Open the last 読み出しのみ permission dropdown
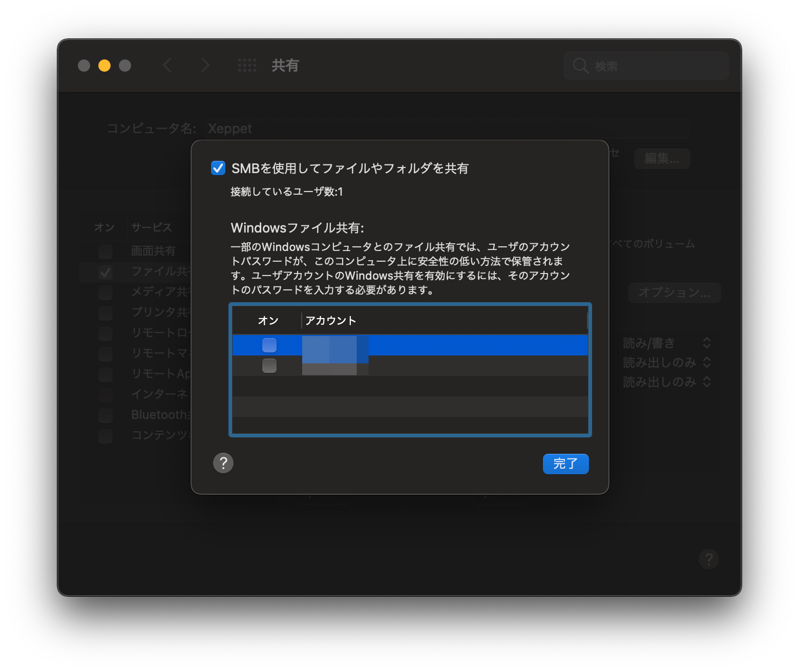This screenshot has width=799, height=672. [x=666, y=382]
